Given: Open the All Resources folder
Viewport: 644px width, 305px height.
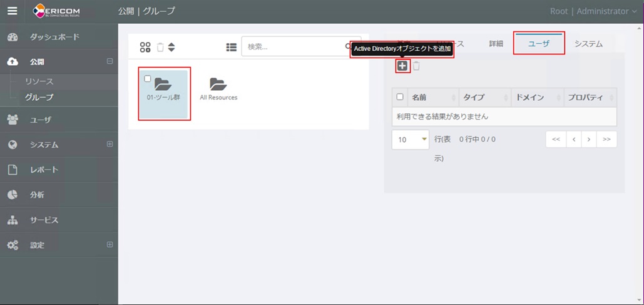Looking at the screenshot, I should point(218,88).
